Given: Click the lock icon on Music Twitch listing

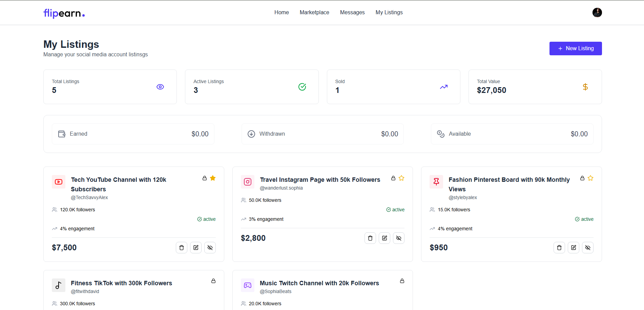Looking at the screenshot, I should click(402, 281).
